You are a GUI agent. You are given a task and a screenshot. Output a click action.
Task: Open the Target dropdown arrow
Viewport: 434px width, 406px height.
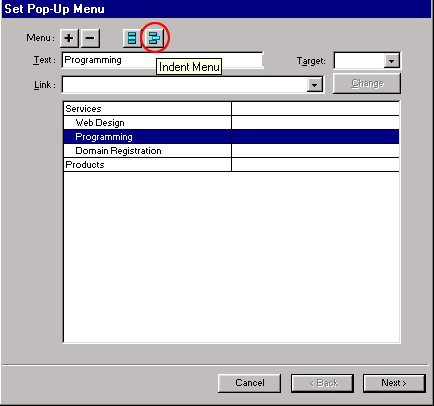pyautogui.click(x=391, y=61)
